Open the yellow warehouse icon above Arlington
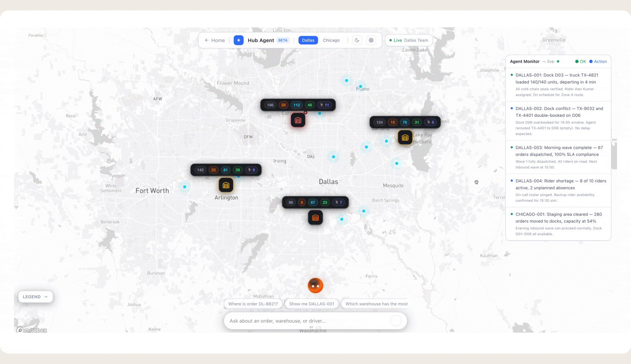 click(x=226, y=185)
